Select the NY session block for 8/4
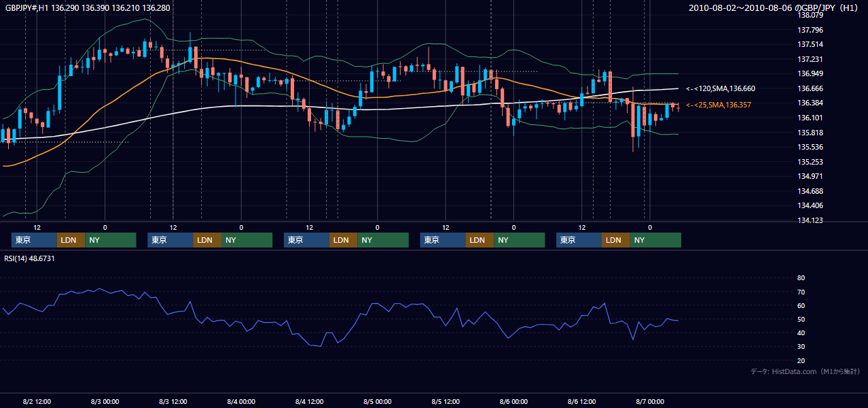Screen dimensions: 868x408 pos(383,240)
